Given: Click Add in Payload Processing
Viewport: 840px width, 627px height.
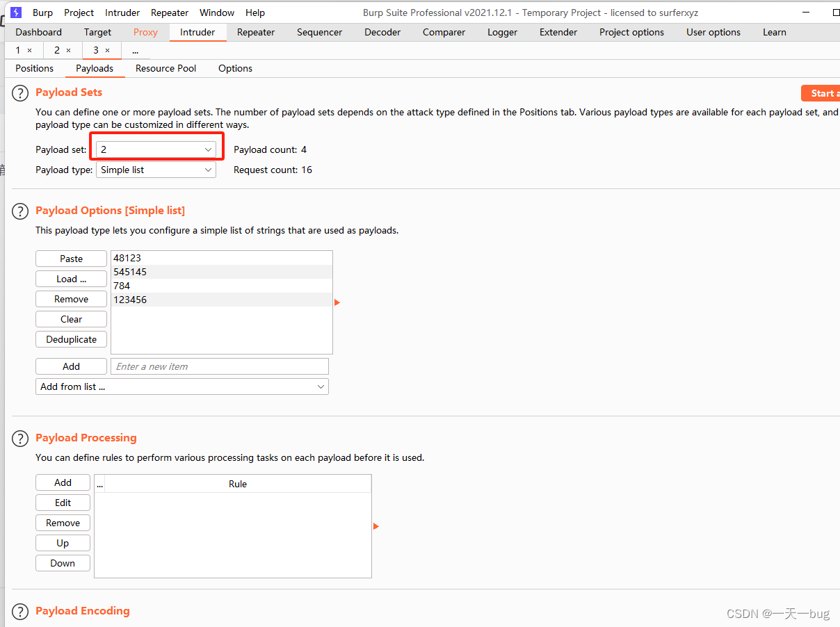Looking at the screenshot, I should click(x=63, y=482).
